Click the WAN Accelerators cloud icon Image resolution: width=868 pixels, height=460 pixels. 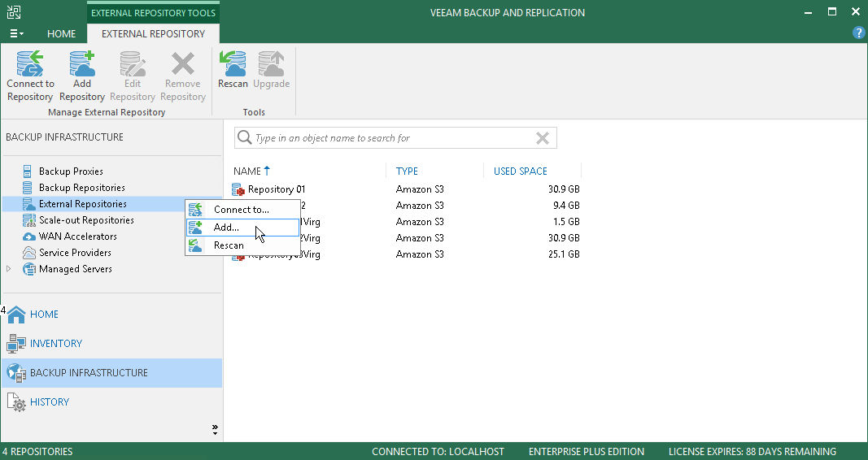28,237
